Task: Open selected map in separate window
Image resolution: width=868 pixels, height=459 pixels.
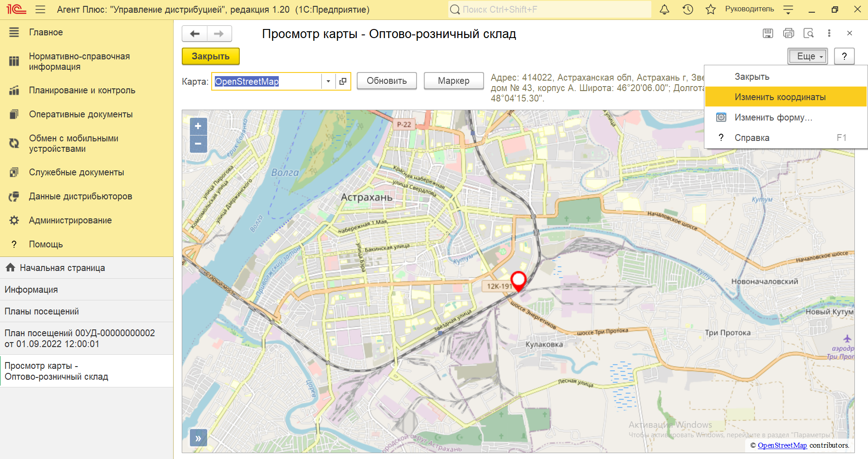Action: [x=343, y=82]
